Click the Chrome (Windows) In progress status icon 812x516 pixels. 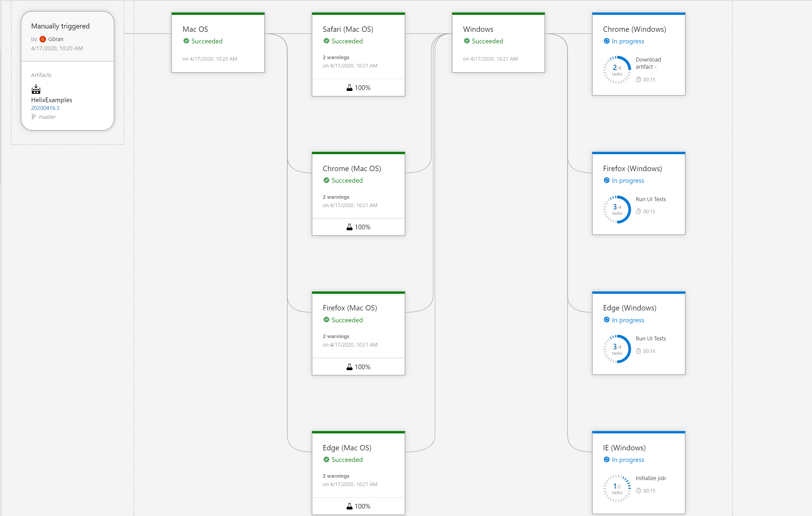tap(606, 41)
